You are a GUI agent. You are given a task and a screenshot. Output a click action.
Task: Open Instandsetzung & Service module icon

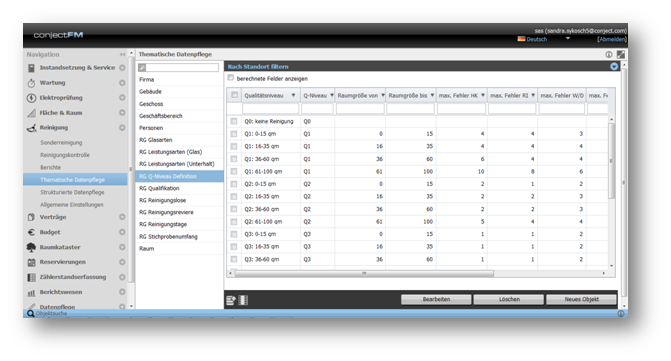coord(31,68)
